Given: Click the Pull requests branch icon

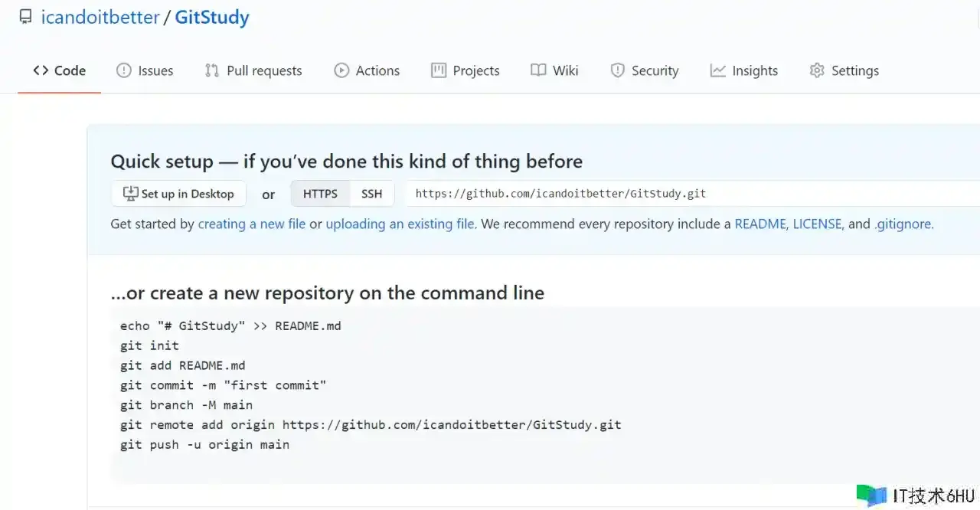Looking at the screenshot, I should (x=212, y=70).
